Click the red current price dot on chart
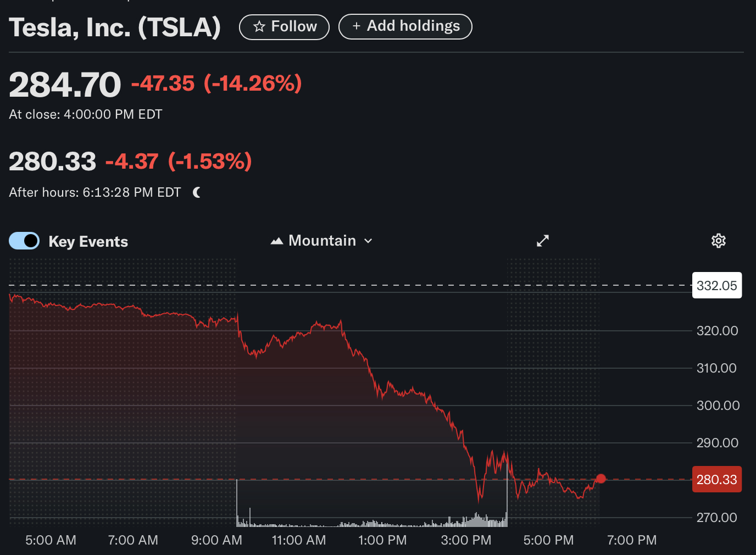The height and width of the screenshot is (555, 756). (601, 479)
